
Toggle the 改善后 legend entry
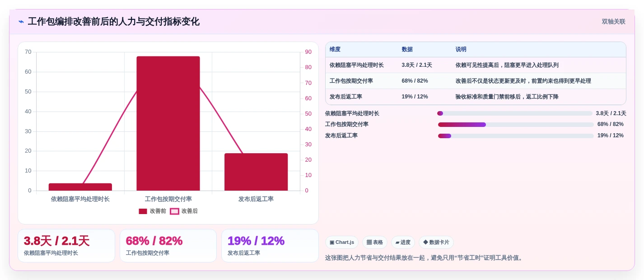coord(184,211)
